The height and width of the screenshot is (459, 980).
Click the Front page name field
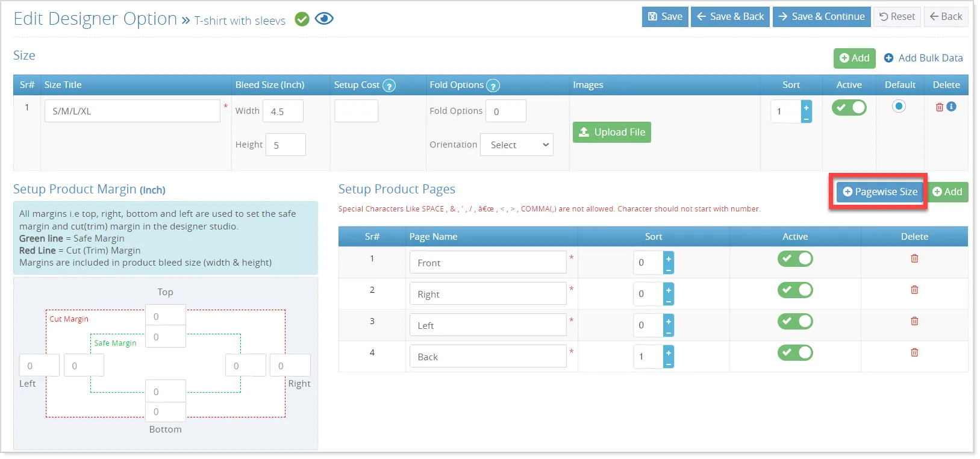point(488,263)
